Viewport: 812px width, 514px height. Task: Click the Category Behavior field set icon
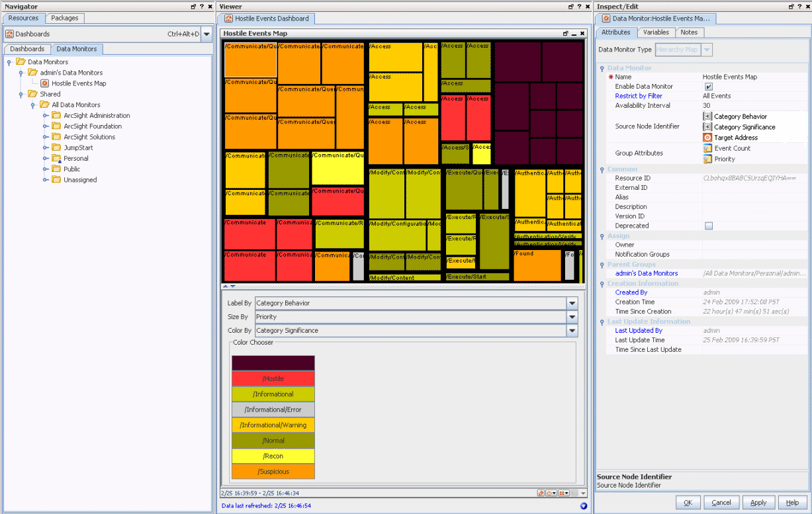pos(707,117)
